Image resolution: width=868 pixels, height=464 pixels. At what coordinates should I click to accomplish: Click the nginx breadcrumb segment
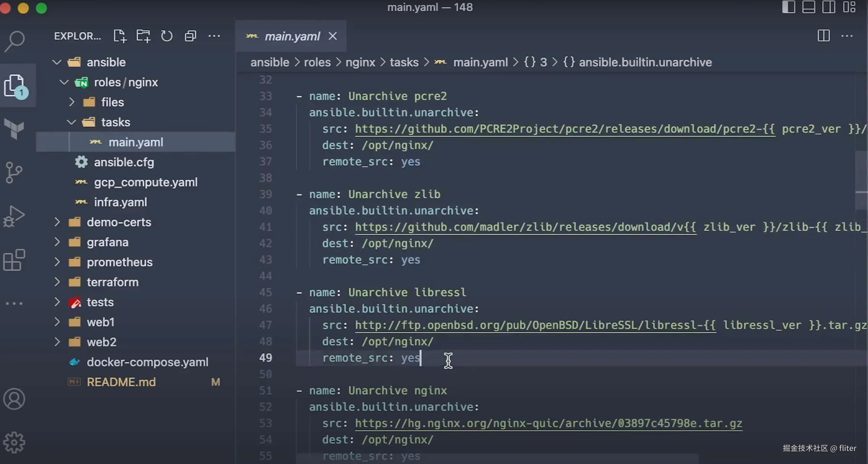[360, 62]
